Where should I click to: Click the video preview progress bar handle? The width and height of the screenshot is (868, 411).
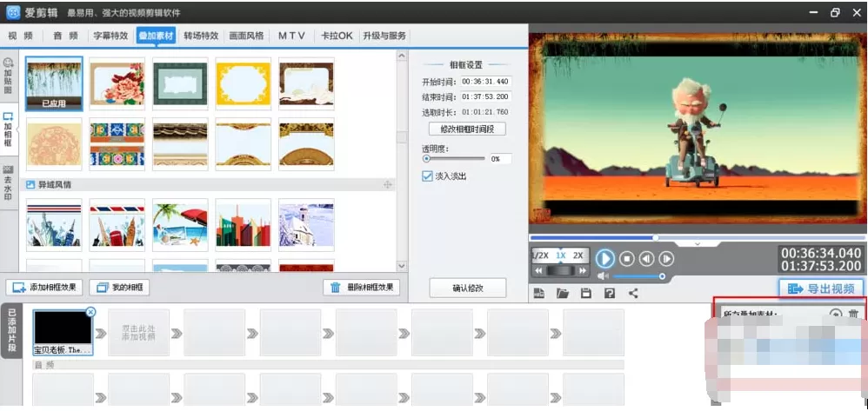tap(656, 238)
